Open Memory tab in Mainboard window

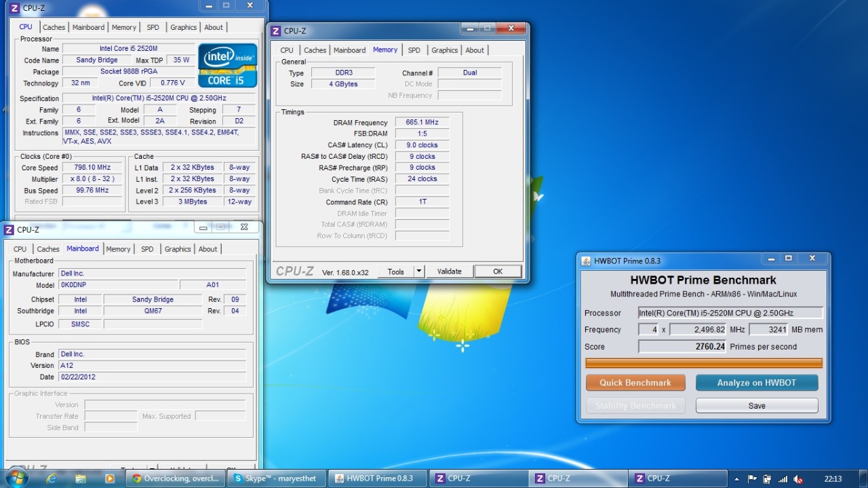pos(118,249)
